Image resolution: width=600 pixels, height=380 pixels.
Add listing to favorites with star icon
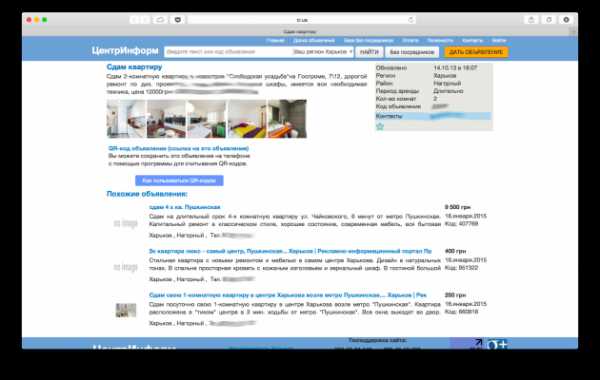pos(380,126)
